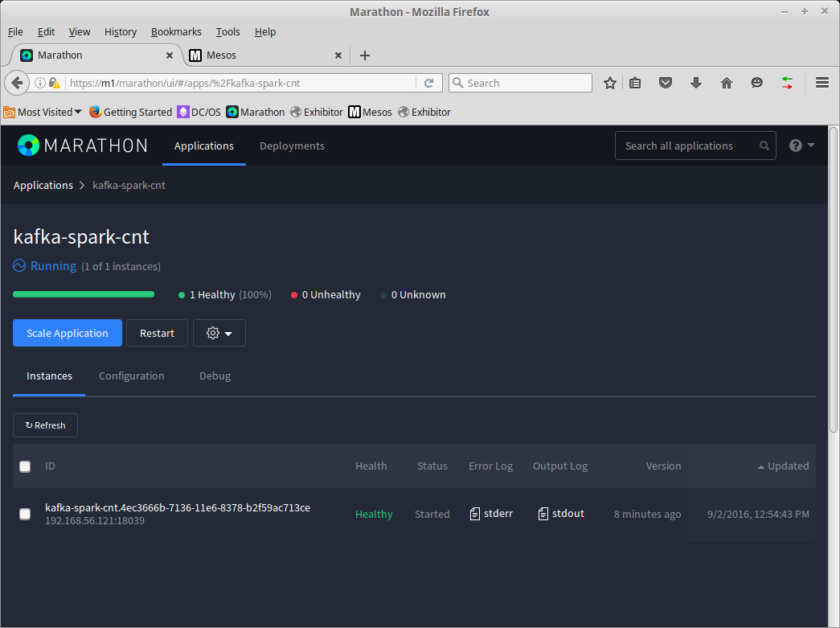
Task: Open the second Exhibitor bookmark after Mesos
Action: click(x=424, y=112)
